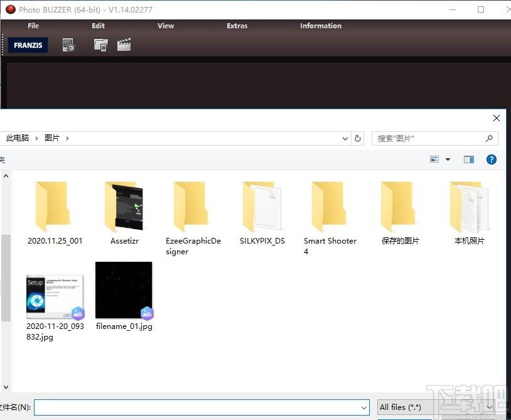Select the 保存的图片 folder

pos(399,213)
